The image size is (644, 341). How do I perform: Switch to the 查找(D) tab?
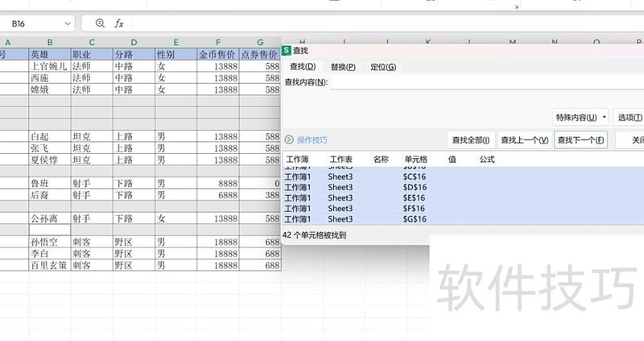tap(303, 67)
